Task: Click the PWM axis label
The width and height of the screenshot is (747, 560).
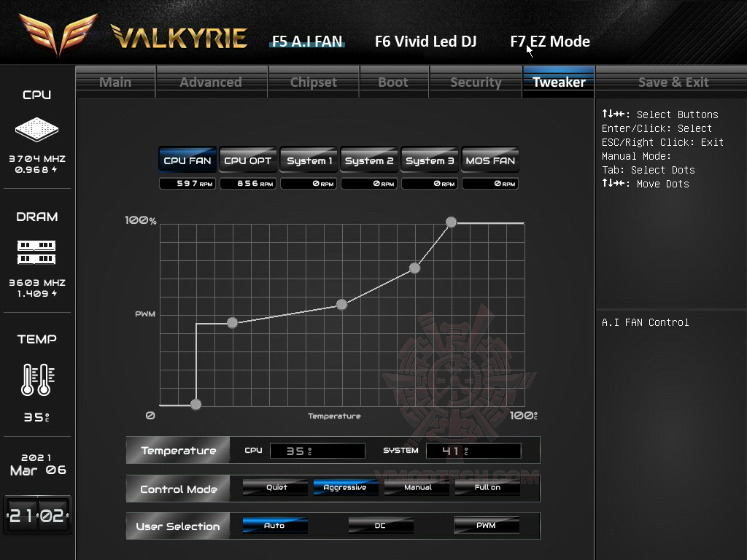Action: [145, 314]
